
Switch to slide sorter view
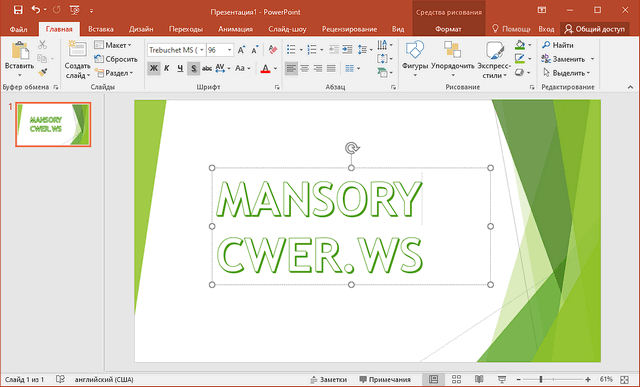pos(456,379)
